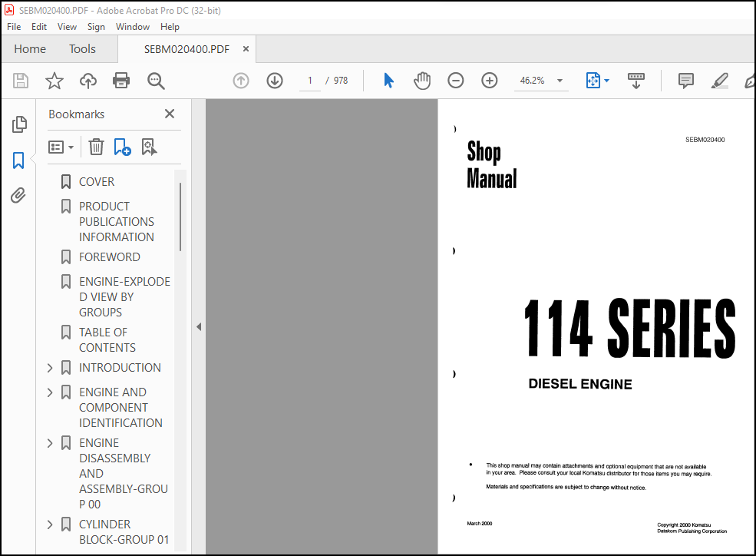Open the fit page options dropdown arrow

pos(606,81)
